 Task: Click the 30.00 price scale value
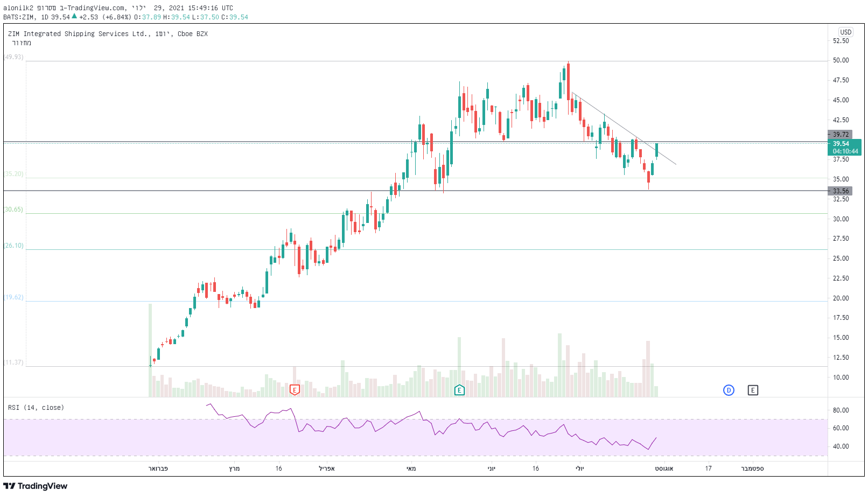click(x=841, y=219)
